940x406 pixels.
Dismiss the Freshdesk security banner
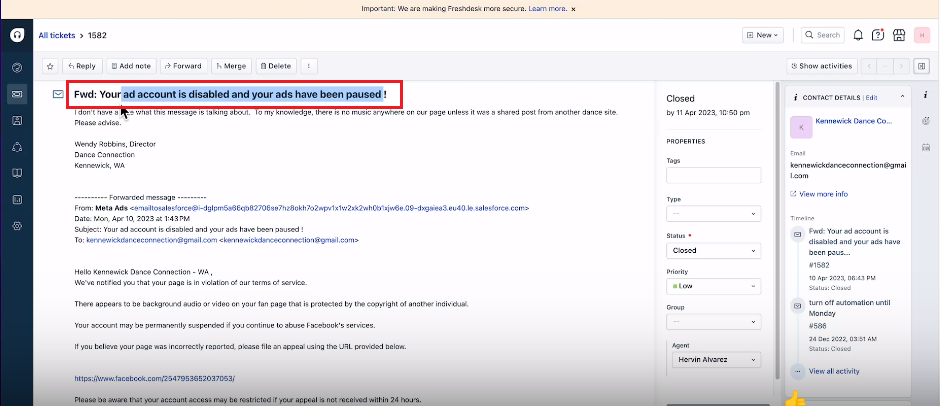pyautogui.click(x=573, y=9)
